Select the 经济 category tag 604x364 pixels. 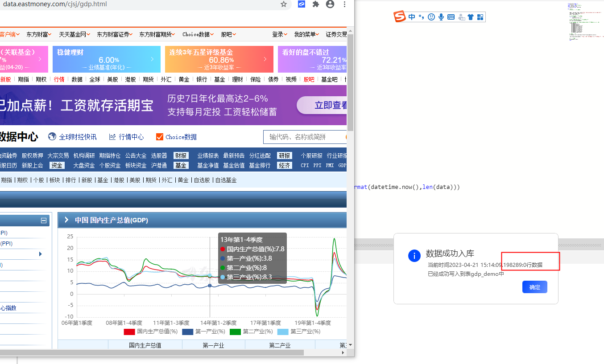click(x=285, y=165)
